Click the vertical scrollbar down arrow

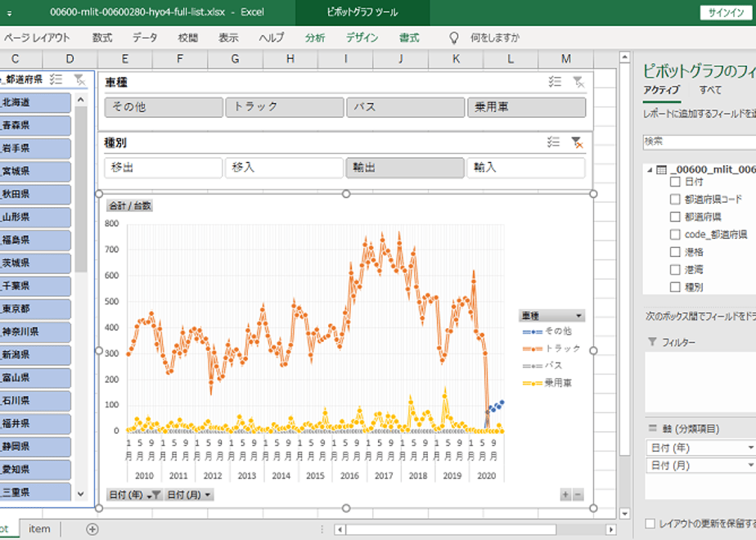click(x=624, y=514)
